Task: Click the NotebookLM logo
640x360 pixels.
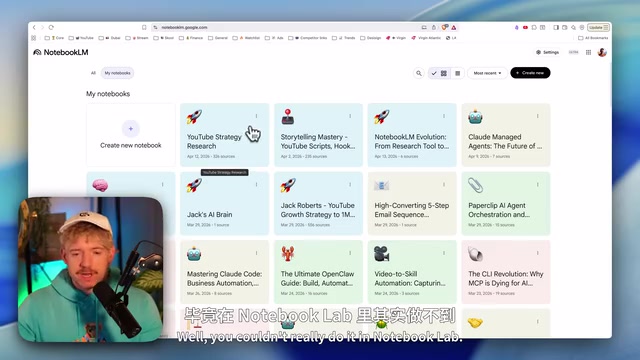Action: point(60,52)
